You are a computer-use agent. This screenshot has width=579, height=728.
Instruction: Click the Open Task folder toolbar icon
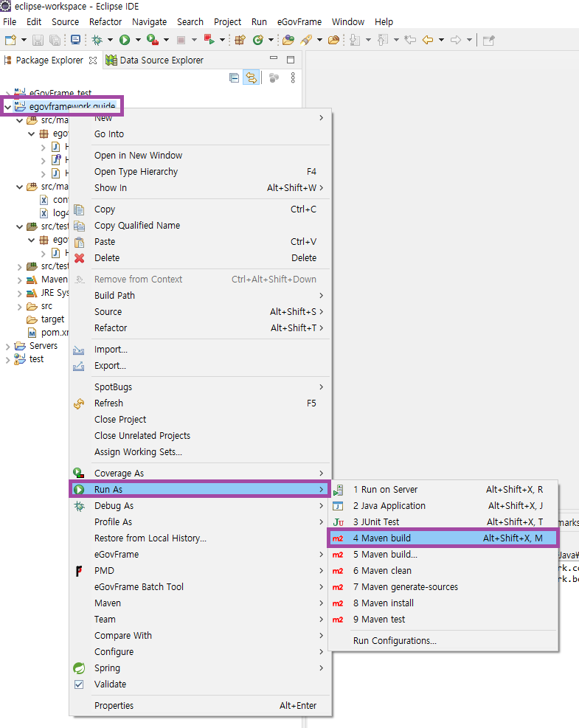333,40
